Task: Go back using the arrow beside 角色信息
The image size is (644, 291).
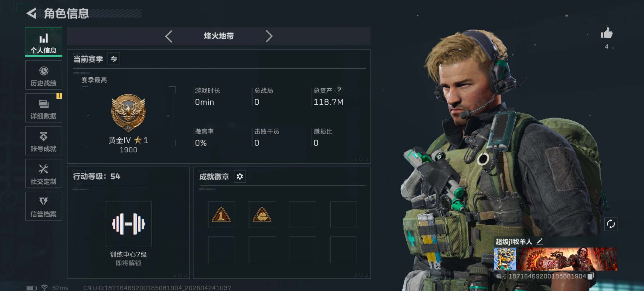Action: click(31, 13)
